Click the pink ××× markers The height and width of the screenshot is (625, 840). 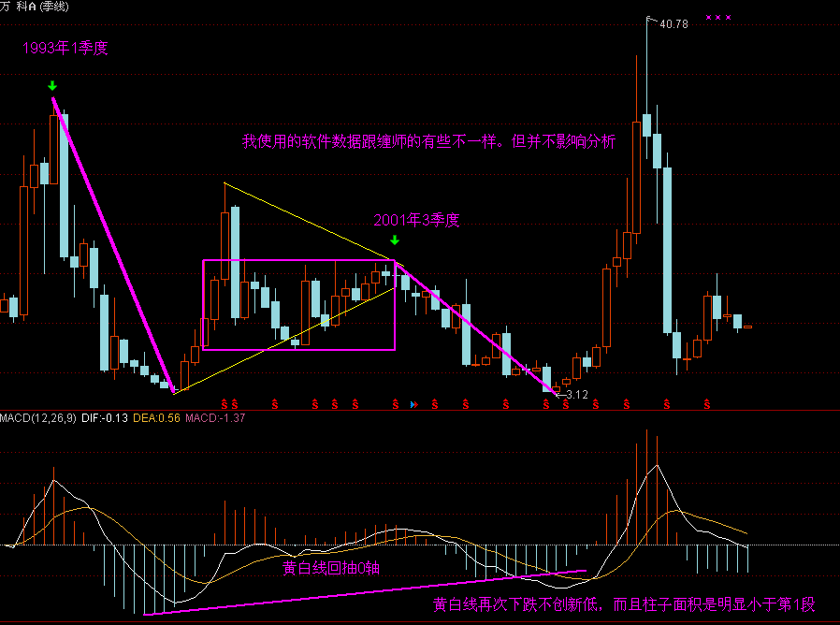click(718, 17)
